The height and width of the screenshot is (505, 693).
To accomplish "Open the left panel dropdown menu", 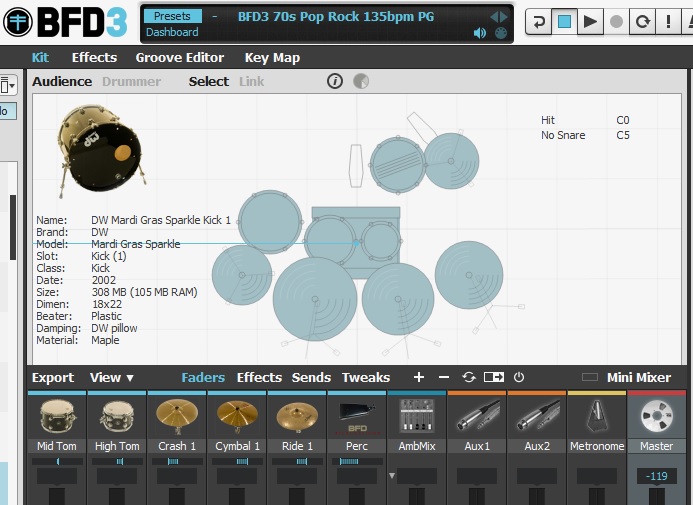I will coord(8,84).
